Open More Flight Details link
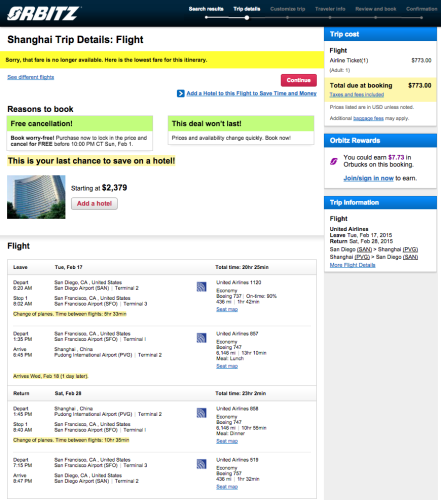This screenshot has height=500, width=441. pyautogui.click(x=352, y=265)
